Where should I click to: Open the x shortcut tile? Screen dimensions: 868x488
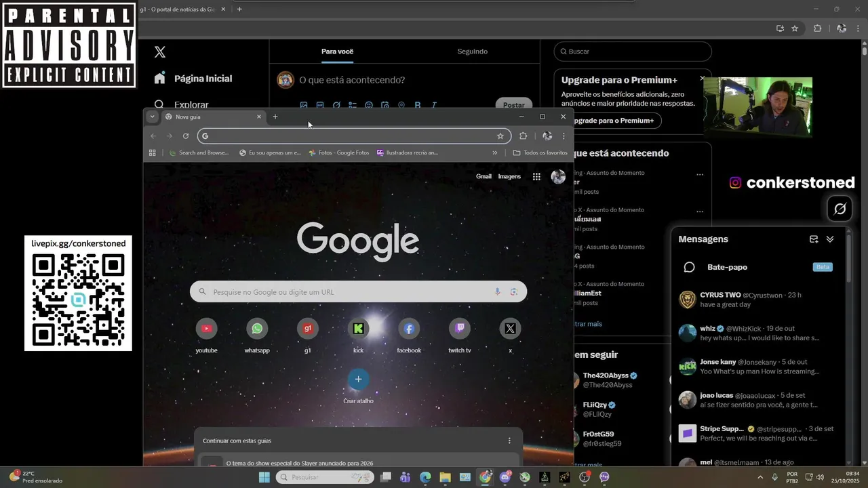pyautogui.click(x=510, y=337)
